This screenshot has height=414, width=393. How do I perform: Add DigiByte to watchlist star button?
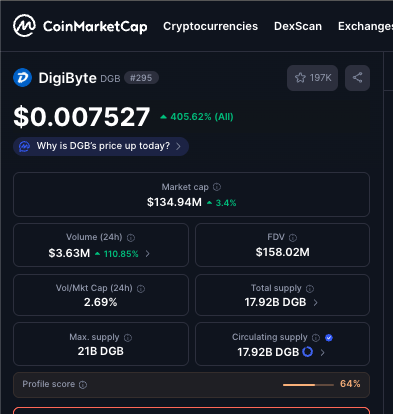click(x=312, y=78)
